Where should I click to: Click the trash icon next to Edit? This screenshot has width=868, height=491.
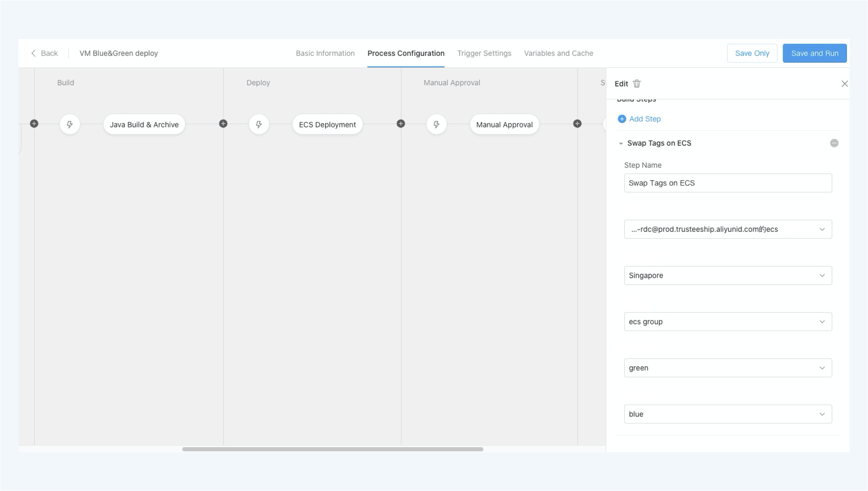(637, 84)
